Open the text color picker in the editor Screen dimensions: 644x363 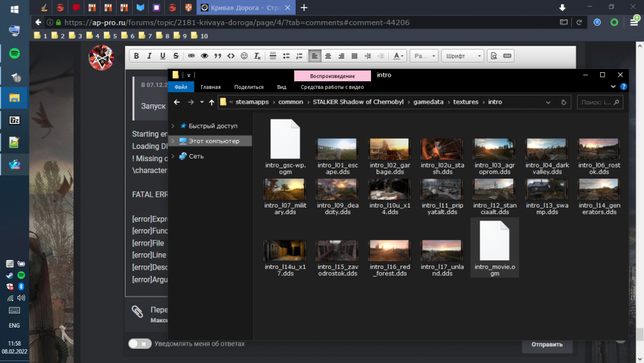[399, 56]
